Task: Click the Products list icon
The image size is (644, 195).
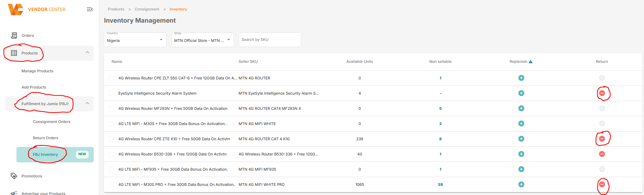Action: tap(14, 53)
